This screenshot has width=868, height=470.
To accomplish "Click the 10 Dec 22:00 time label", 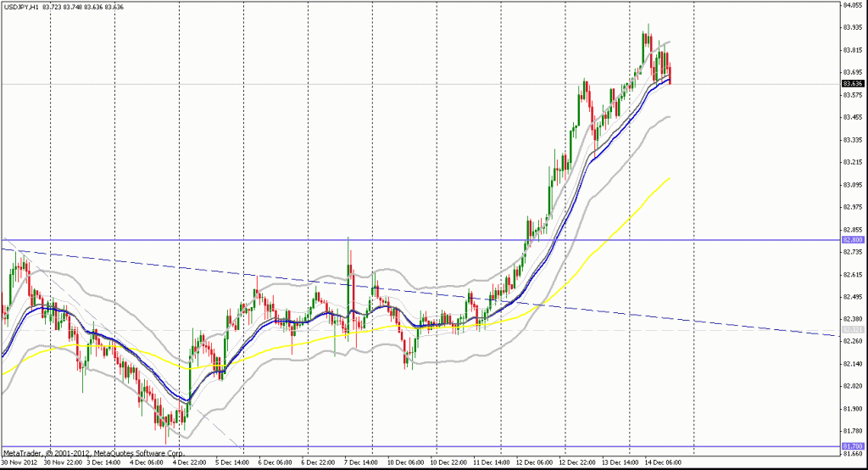I will (450, 463).
